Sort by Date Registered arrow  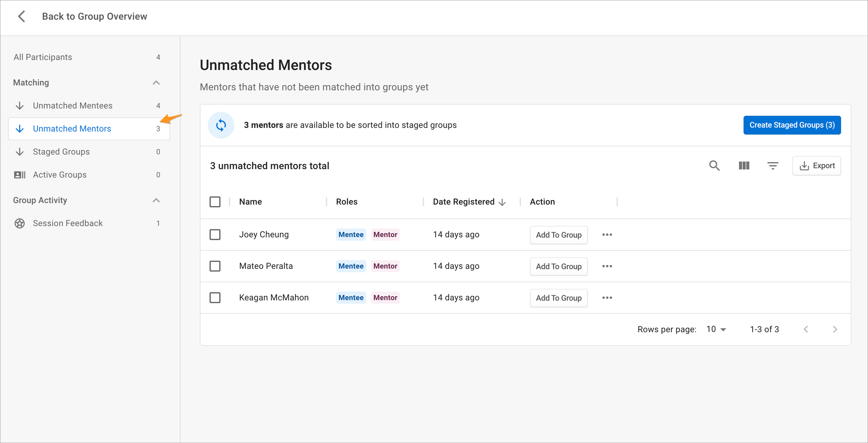(x=502, y=202)
